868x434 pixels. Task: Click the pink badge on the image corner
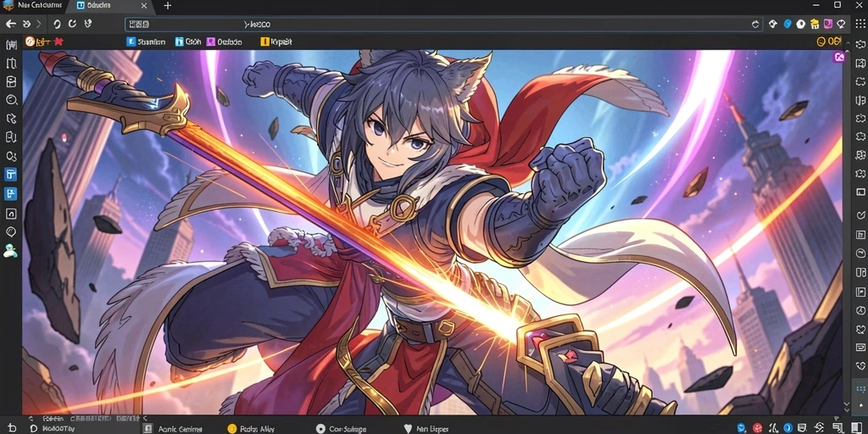(x=838, y=57)
